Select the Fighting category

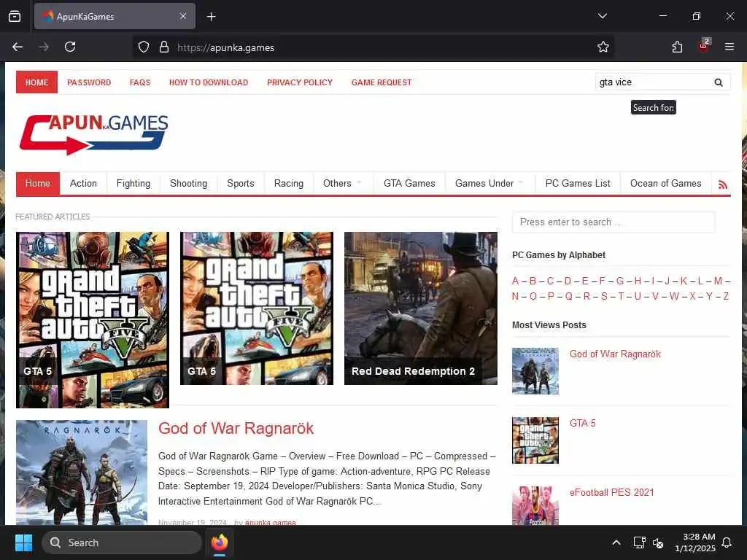(x=133, y=183)
